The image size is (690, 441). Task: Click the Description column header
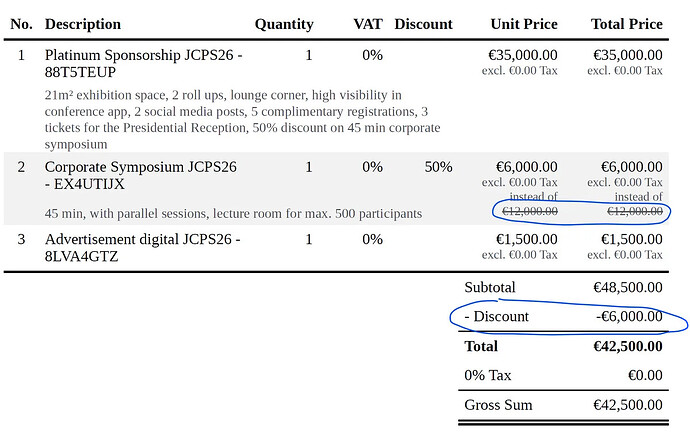83,24
